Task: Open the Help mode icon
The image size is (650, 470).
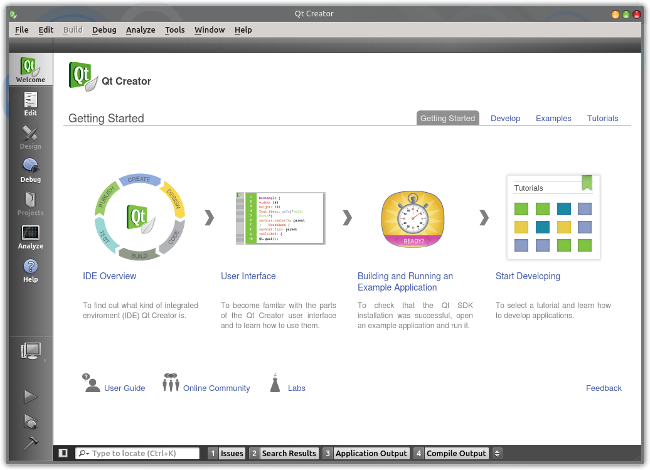Action: point(31,270)
